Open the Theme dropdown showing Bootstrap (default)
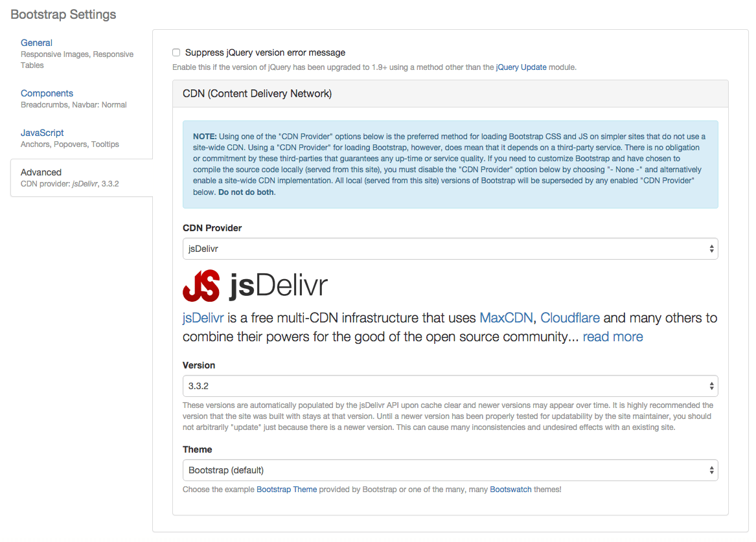 coord(450,470)
